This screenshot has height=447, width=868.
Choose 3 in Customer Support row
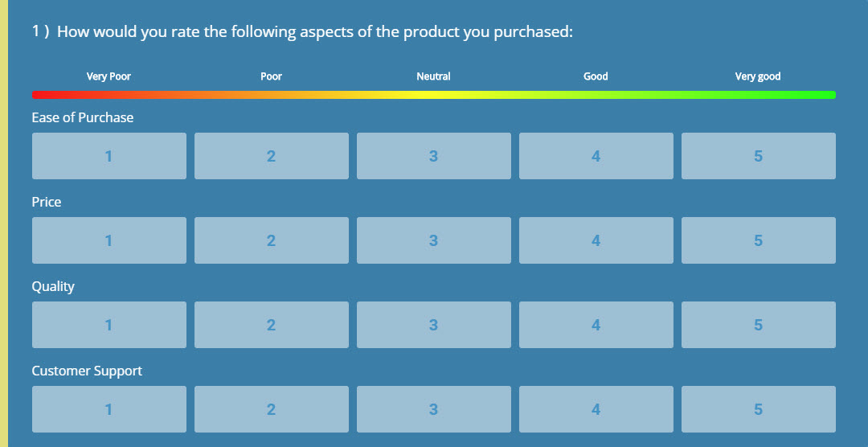[x=433, y=409]
